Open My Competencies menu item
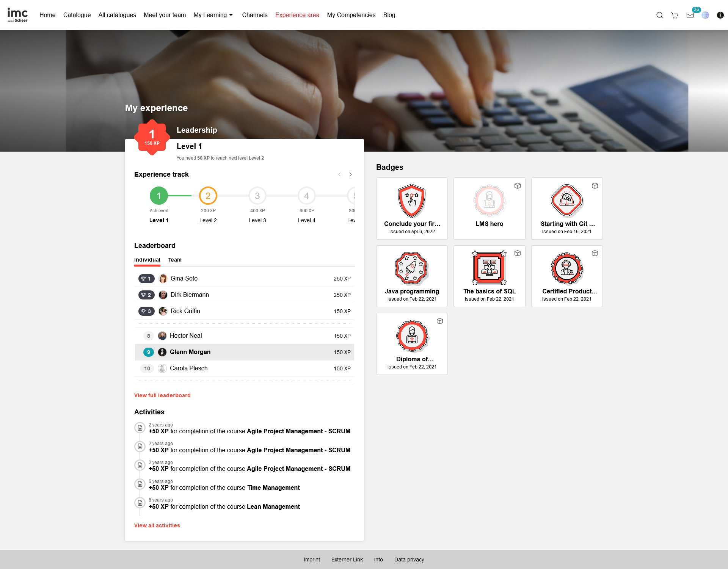Image resolution: width=728 pixels, height=569 pixels. 351,15
